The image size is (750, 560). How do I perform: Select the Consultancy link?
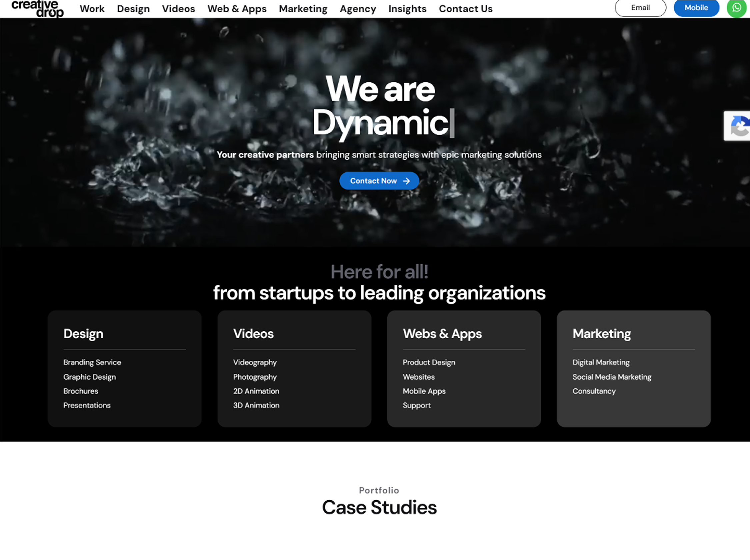pos(594,391)
